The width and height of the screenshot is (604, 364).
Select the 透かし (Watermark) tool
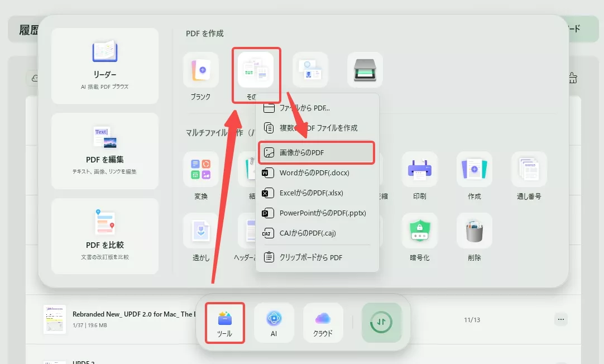pos(201,231)
